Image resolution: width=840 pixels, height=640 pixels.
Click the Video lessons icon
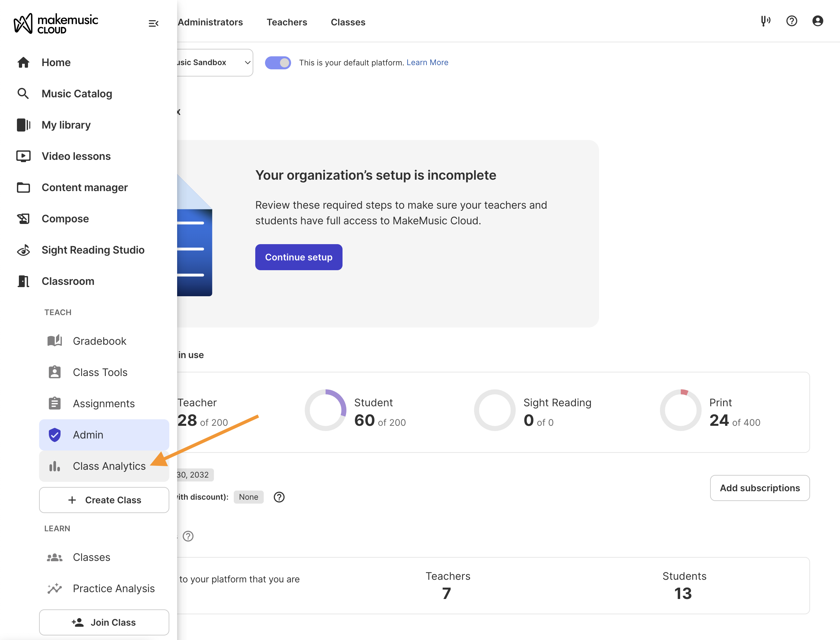[23, 156]
